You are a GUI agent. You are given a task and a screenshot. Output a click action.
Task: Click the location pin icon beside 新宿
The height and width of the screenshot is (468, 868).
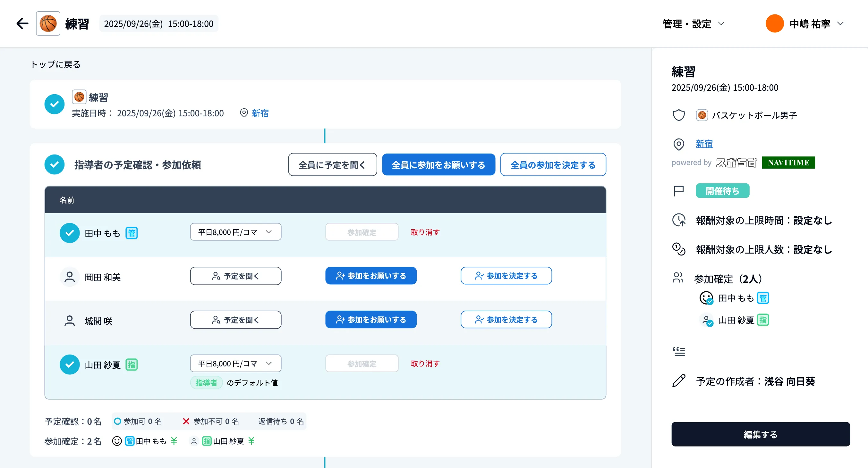679,145
